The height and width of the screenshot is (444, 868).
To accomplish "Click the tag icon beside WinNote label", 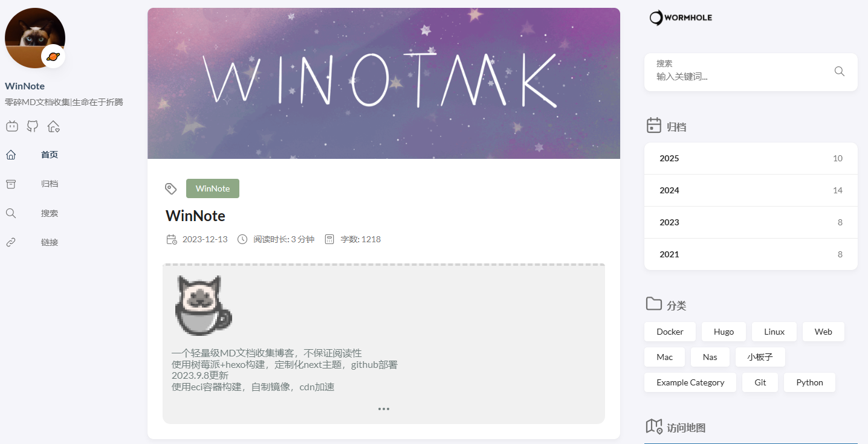I will (x=171, y=189).
